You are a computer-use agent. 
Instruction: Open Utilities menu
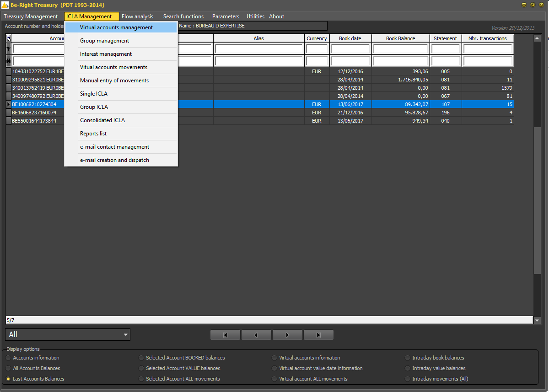pyautogui.click(x=255, y=16)
